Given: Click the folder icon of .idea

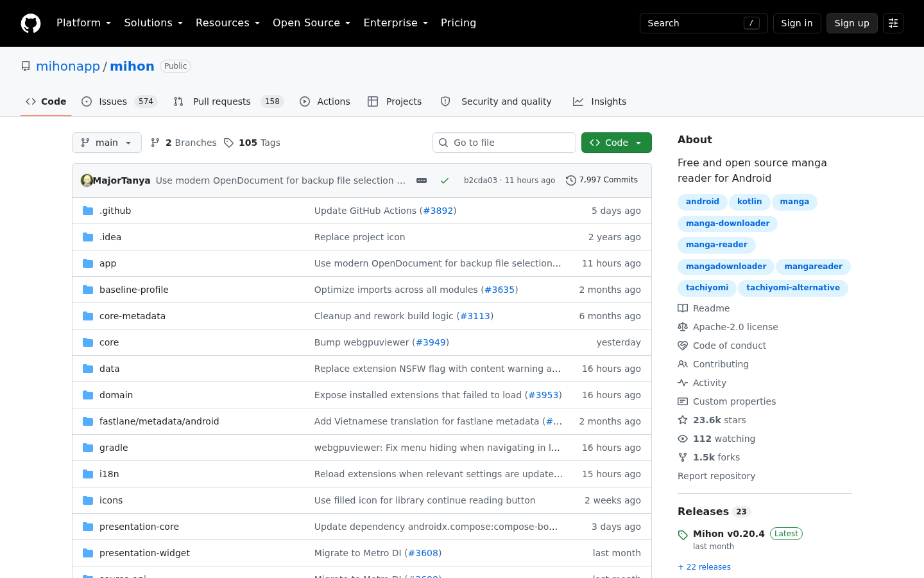Looking at the screenshot, I should [88, 237].
